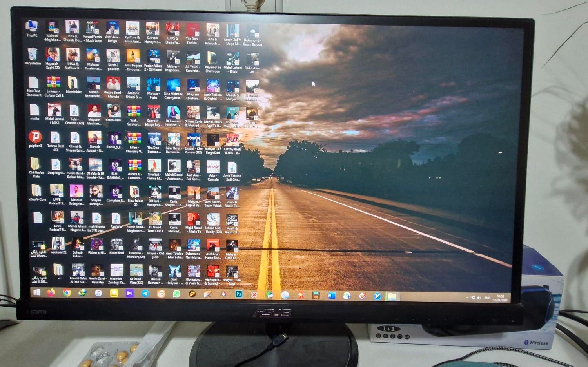
Task: Open the taskbar clock and date
Action: pyautogui.click(x=501, y=298)
